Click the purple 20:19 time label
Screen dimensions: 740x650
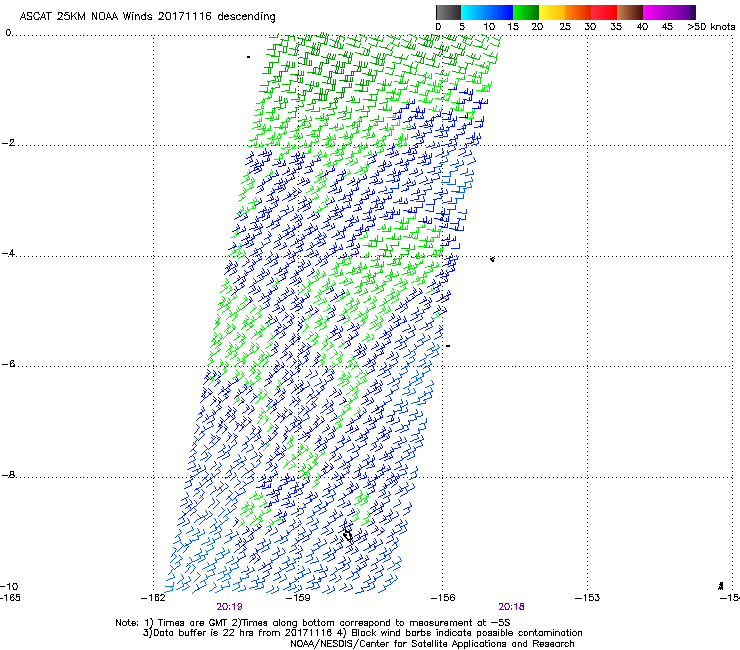[229, 607]
